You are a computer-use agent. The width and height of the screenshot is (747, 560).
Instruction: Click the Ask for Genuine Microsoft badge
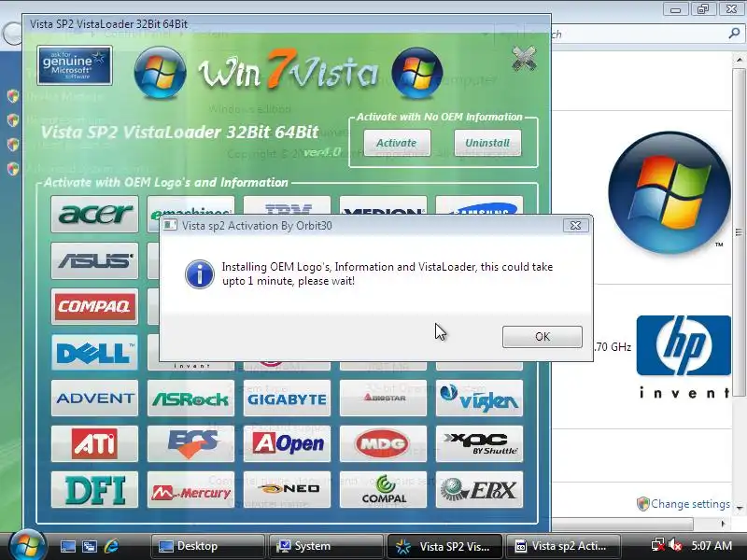tap(75, 65)
